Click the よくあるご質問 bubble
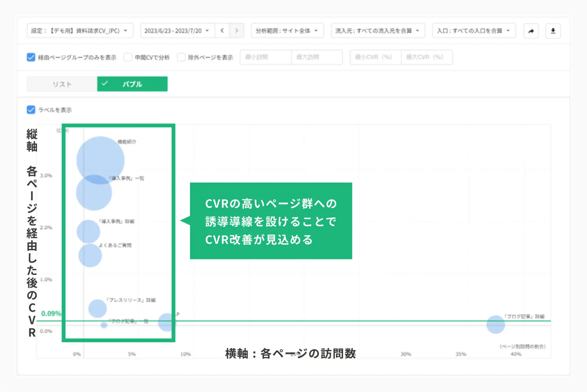Screen dimensions: 587x392 [90, 255]
